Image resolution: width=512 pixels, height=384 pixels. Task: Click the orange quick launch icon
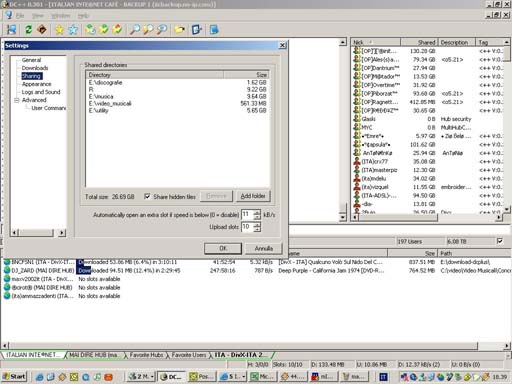(108, 377)
